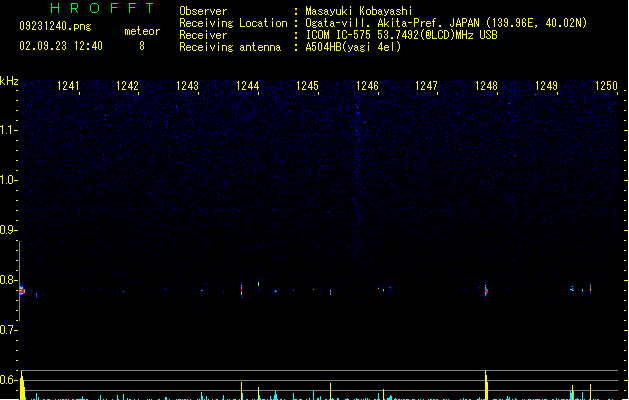Select the location text Ogata-vill. Akita-Pref. JAPAN
This screenshot has width=629, height=400.
392,23
